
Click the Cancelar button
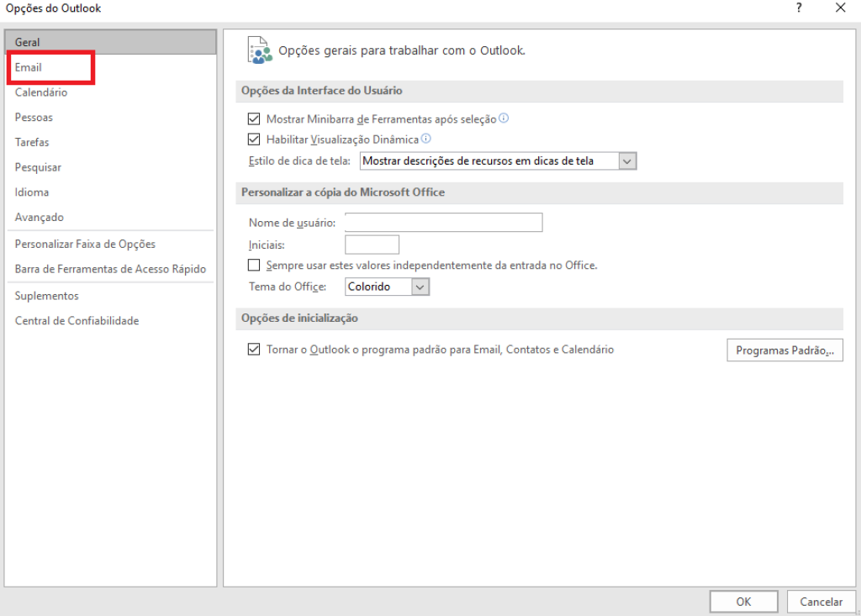click(821, 602)
